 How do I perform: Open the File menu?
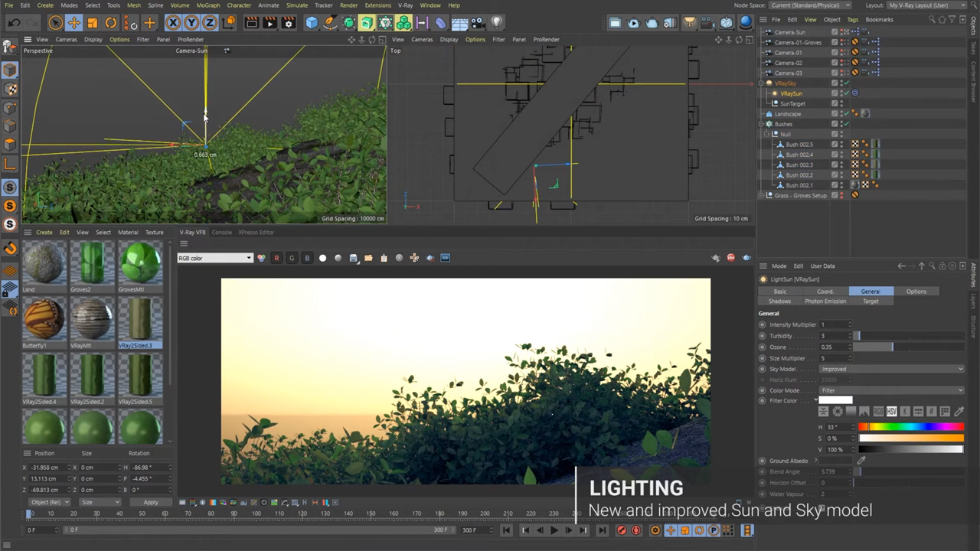[x=9, y=5]
